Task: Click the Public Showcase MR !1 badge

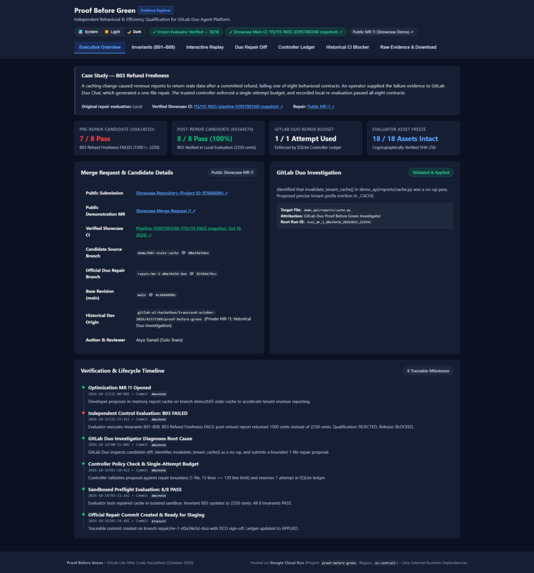Action: [232, 172]
